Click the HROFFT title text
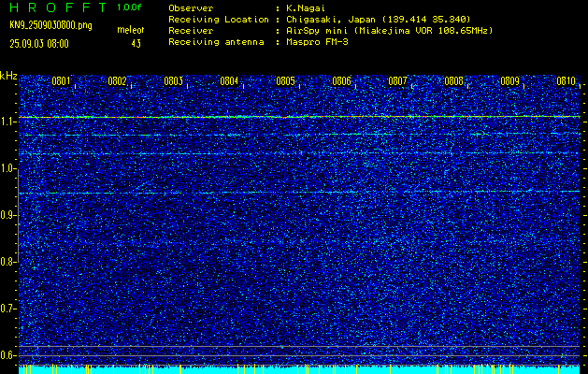This screenshot has width=588, height=374. pyautogui.click(x=58, y=7)
